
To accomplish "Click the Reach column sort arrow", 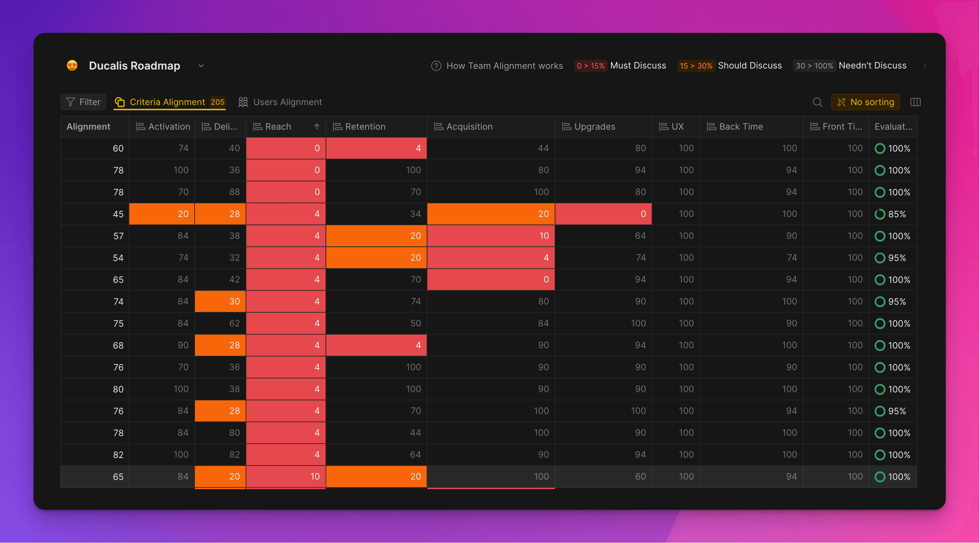I will (x=317, y=127).
